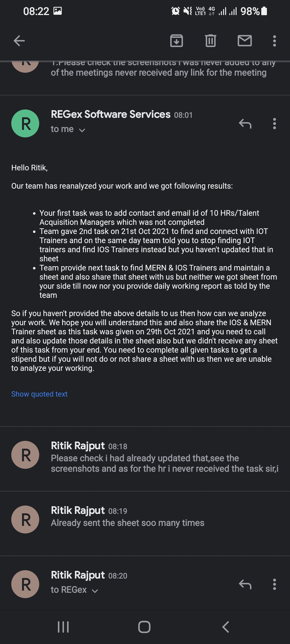Open Android recent apps button
Screen dimensions: 290x644
[x=63, y=627]
